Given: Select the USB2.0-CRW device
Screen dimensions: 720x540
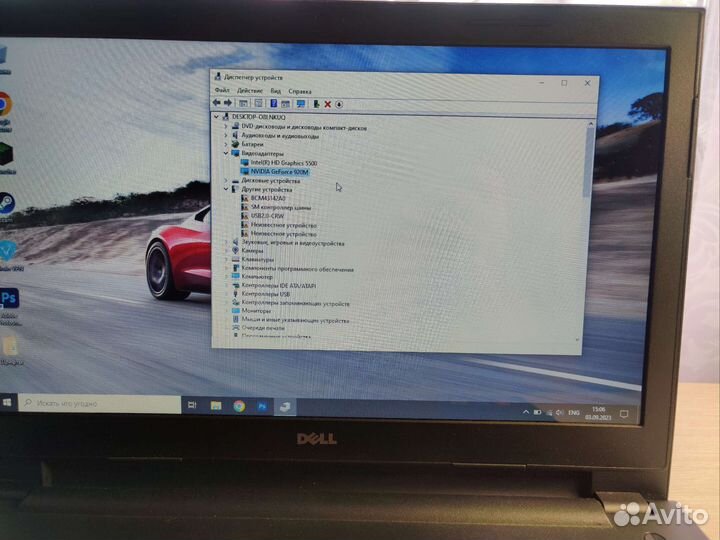Looking at the screenshot, I should (x=267, y=216).
